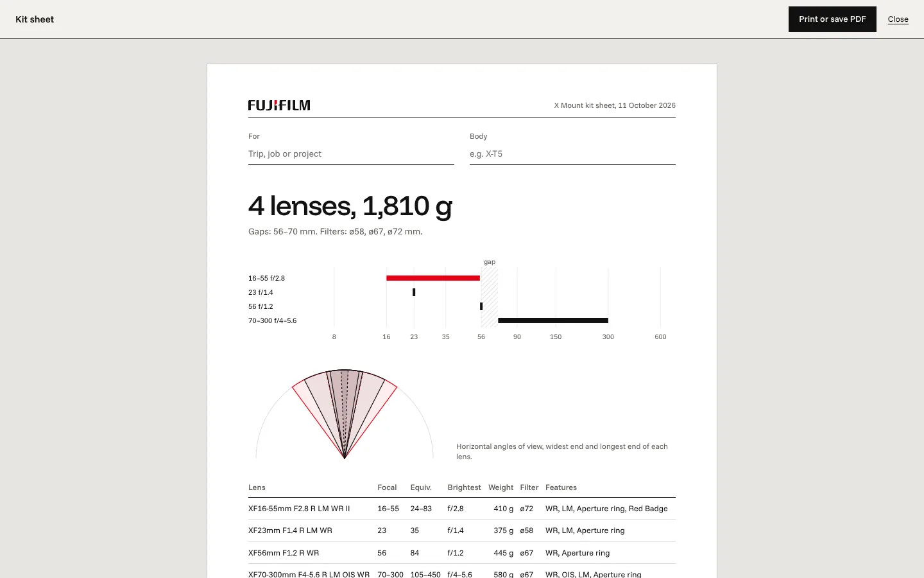Select the XF16-55mm F2.8 R LM WR II row
Screen dimensions: 924x578
[x=462, y=509]
